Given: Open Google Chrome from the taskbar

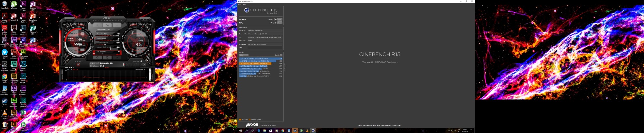Looking at the screenshot, I should [283, 131].
